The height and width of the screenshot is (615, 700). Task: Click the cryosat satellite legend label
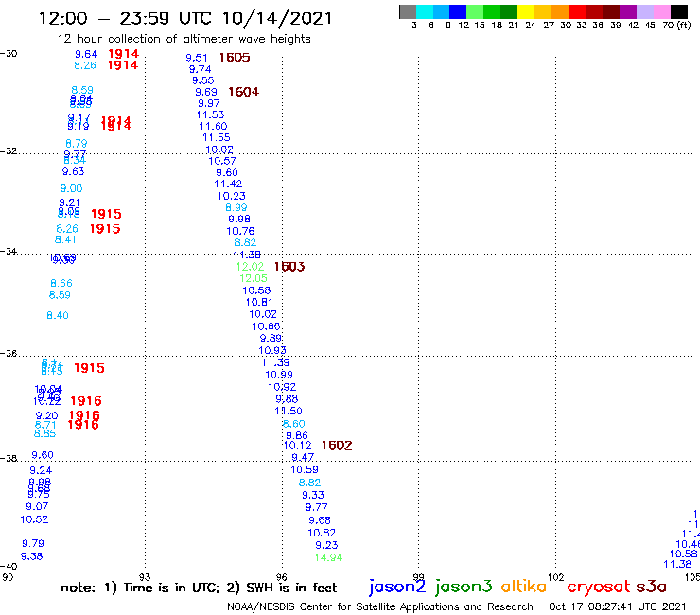599,587
